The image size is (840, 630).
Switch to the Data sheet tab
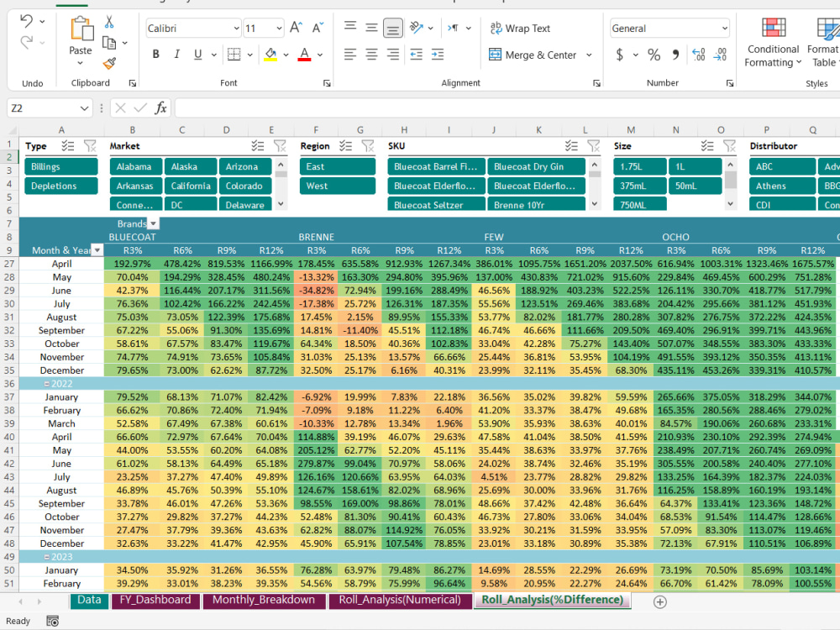(x=89, y=600)
